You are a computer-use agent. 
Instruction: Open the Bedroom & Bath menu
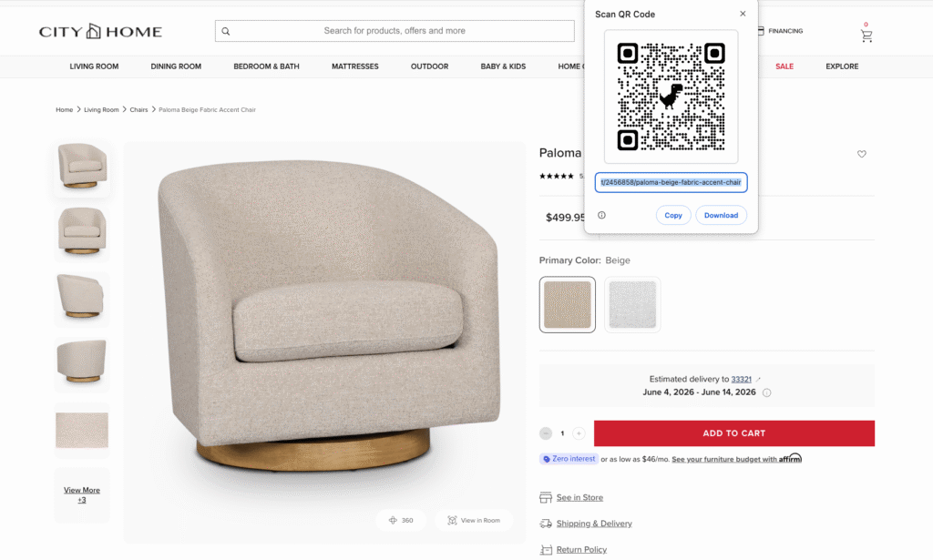point(267,66)
